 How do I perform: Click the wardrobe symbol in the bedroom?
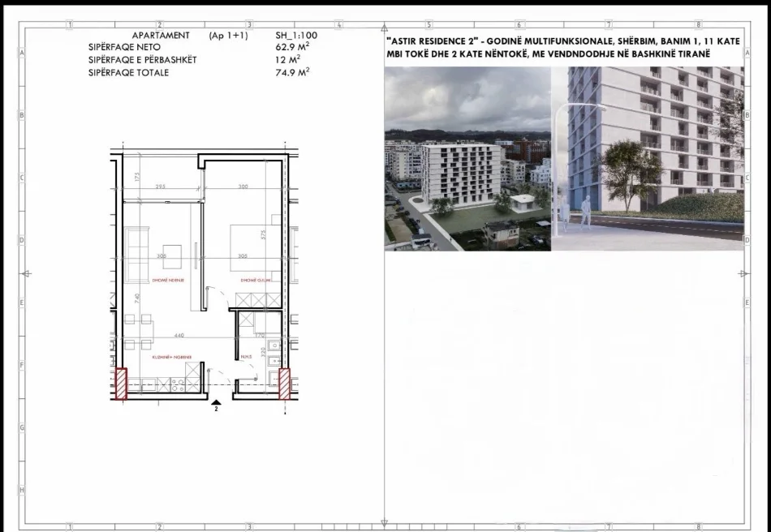point(258,300)
